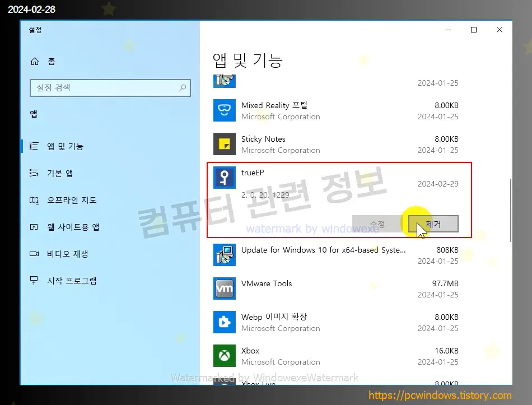Go to 비디오 재생 menu item
The image size is (532, 405).
pos(68,254)
